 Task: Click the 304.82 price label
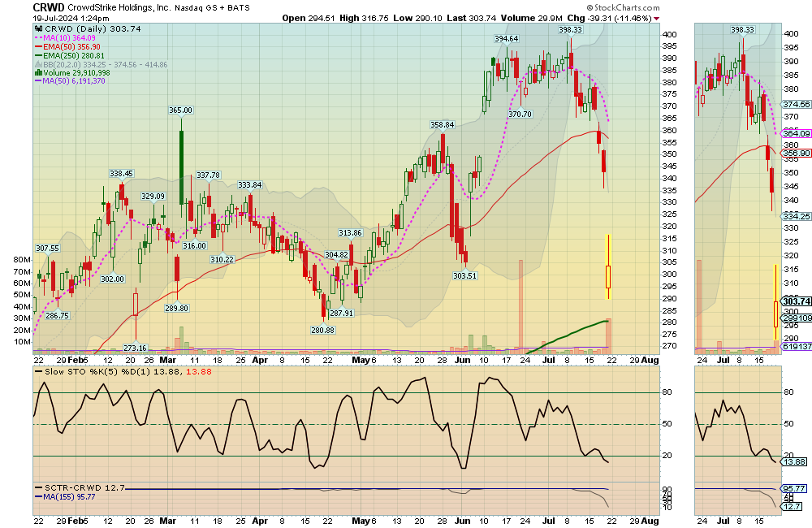point(336,254)
